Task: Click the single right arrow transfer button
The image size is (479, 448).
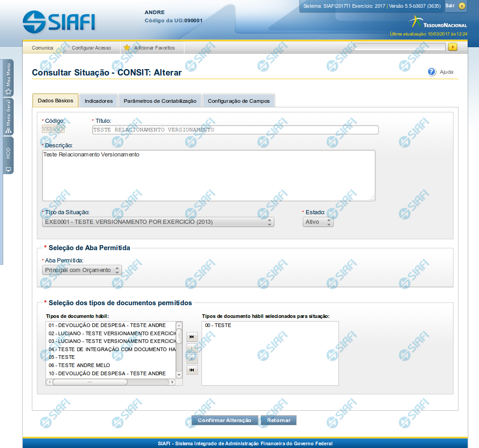Action: (192, 348)
